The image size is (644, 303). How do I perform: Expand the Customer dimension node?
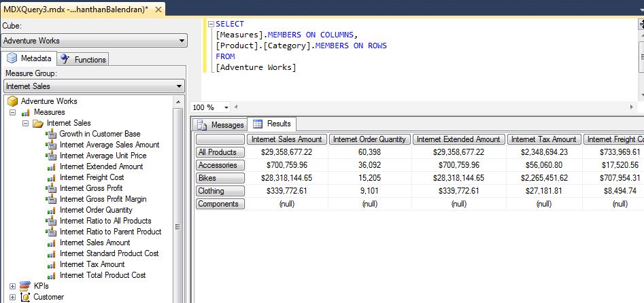pyautogui.click(x=12, y=297)
